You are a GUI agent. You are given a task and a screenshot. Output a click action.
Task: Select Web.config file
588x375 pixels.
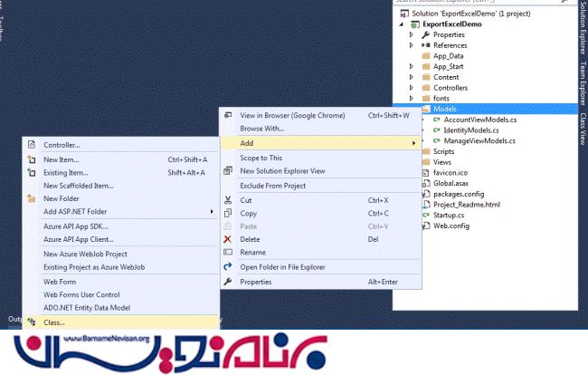(x=451, y=226)
